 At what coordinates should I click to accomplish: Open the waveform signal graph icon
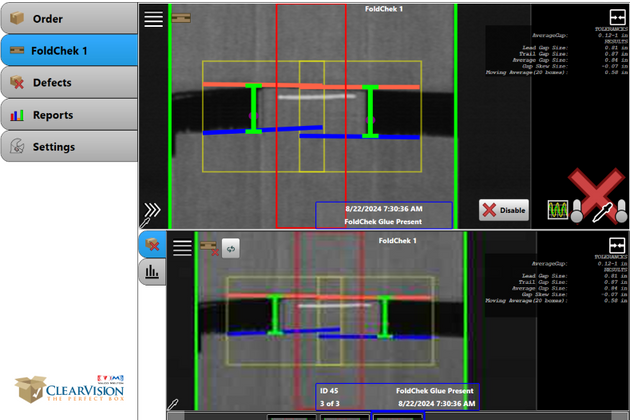[x=558, y=210]
